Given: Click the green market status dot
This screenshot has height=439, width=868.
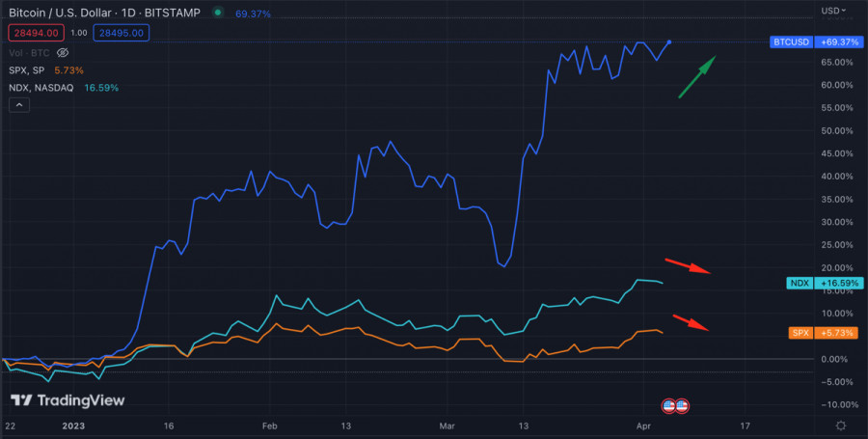Looking at the screenshot, I should tap(218, 13).
